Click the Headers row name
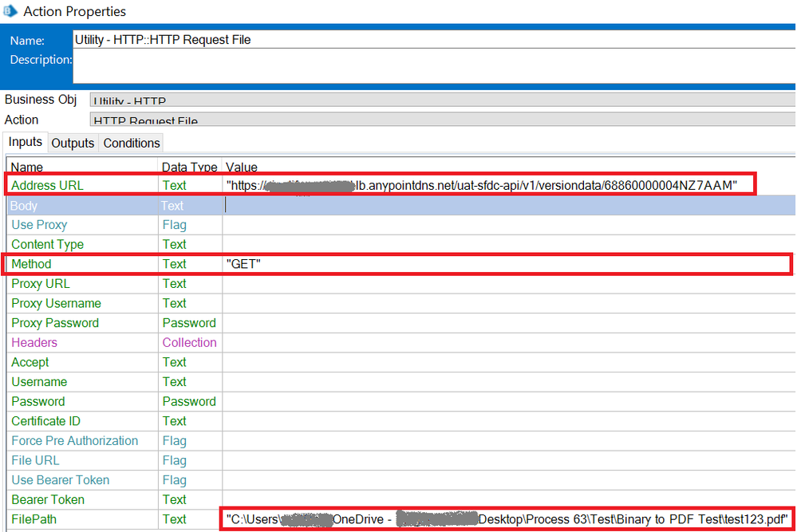 click(34, 343)
